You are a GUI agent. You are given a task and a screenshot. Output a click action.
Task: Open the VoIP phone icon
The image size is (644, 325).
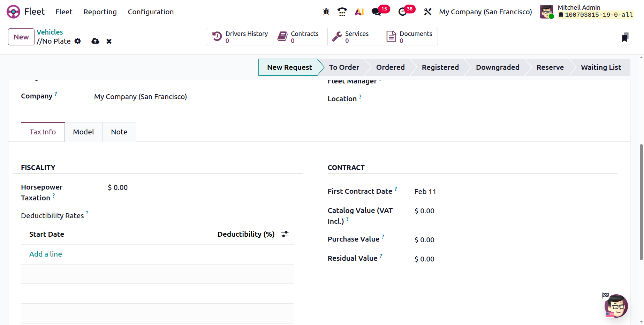click(x=342, y=12)
